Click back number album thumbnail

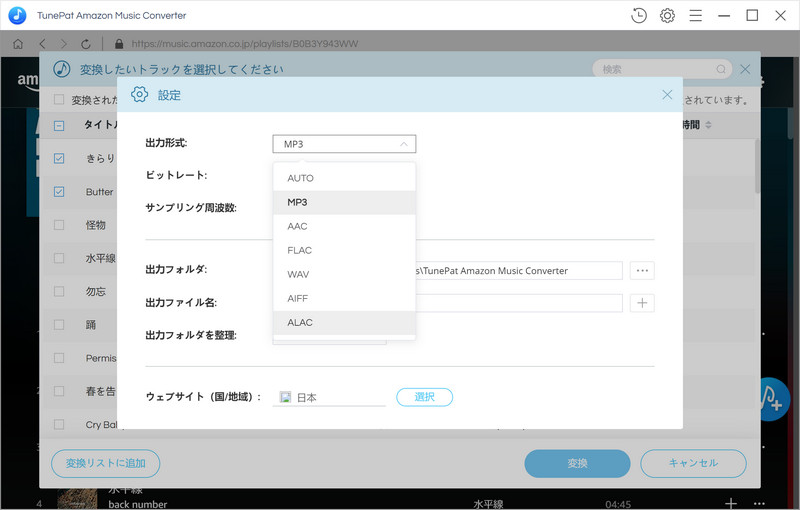coord(77,499)
